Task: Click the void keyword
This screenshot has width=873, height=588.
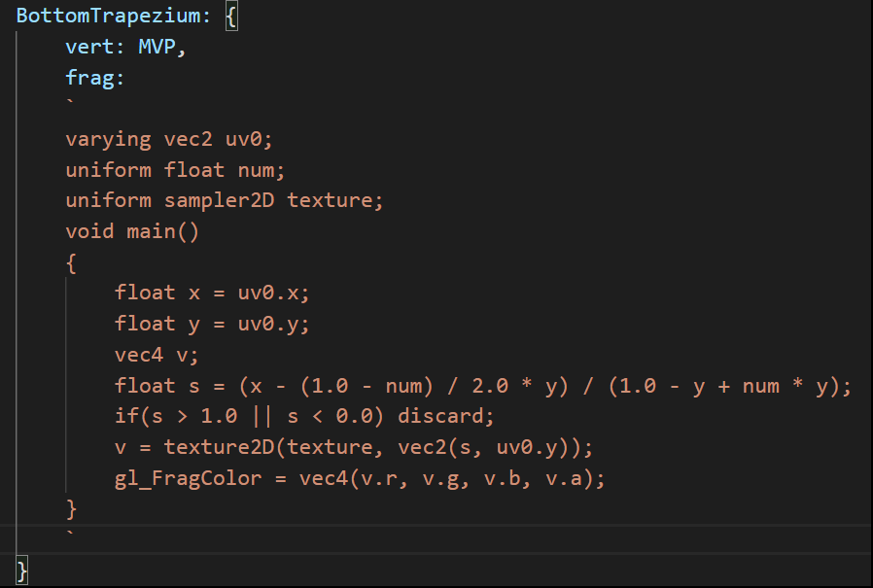Action: click(x=89, y=231)
